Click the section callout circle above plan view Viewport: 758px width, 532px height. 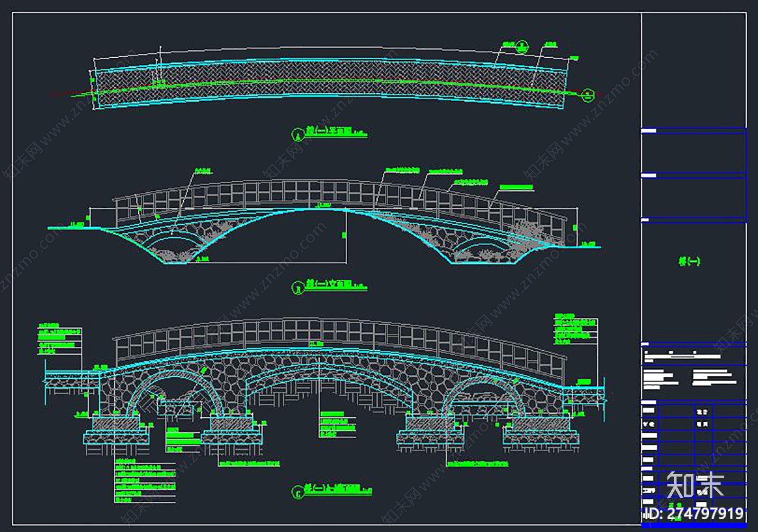pyautogui.click(x=522, y=47)
